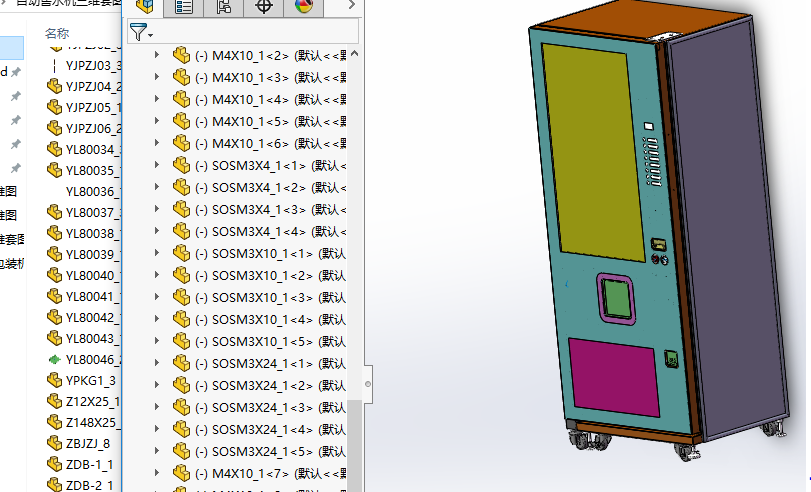Screen dimensions: 811x492
Task: Expand the SOSM3X24_1<3> component node
Action: coord(157,408)
